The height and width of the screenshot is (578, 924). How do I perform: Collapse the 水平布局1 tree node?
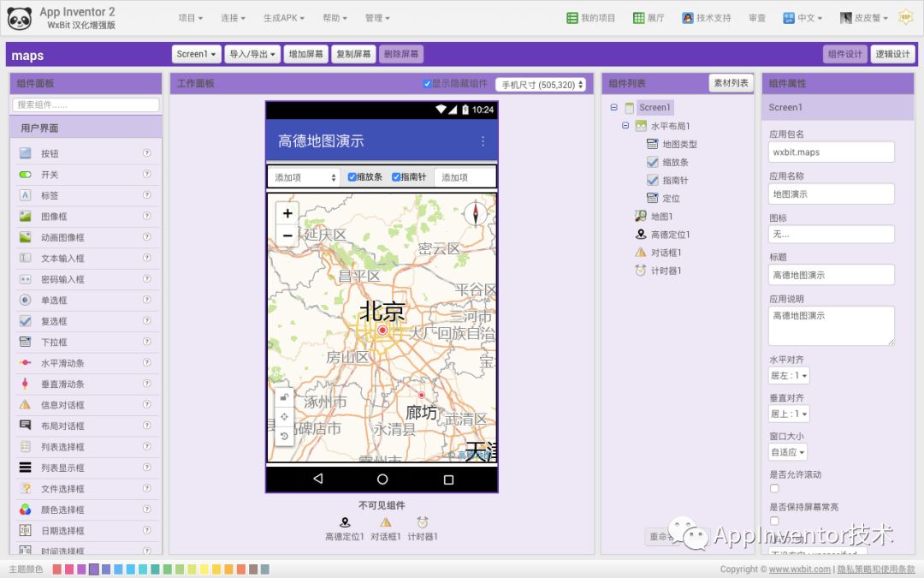click(x=625, y=126)
